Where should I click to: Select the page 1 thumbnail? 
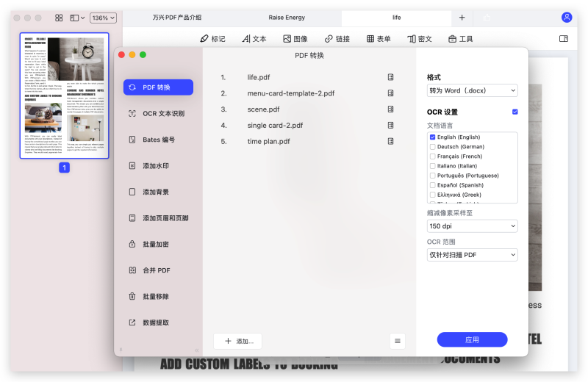click(65, 95)
